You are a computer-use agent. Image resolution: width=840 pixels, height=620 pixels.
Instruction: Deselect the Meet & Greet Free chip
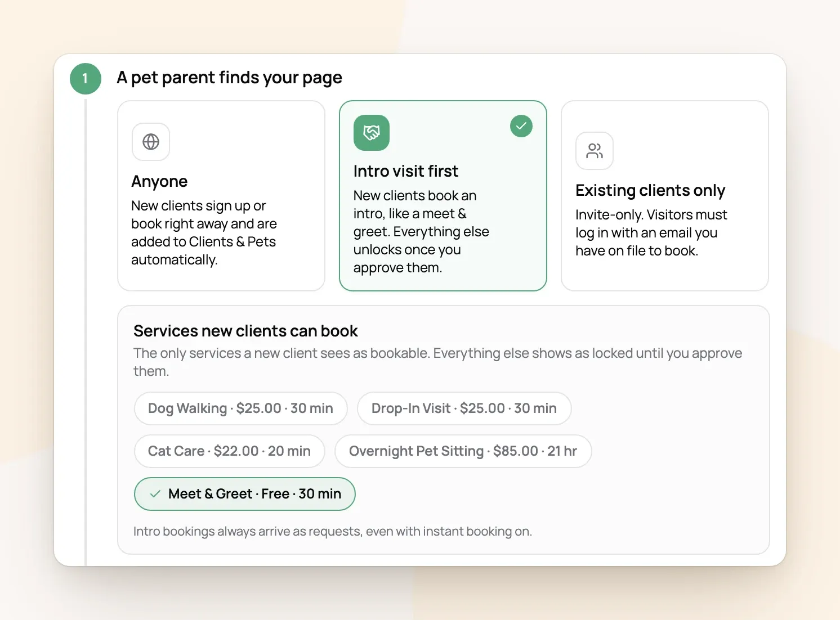click(244, 494)
